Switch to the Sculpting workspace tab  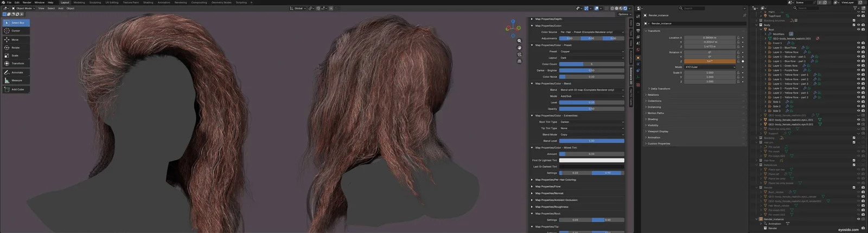95,2
